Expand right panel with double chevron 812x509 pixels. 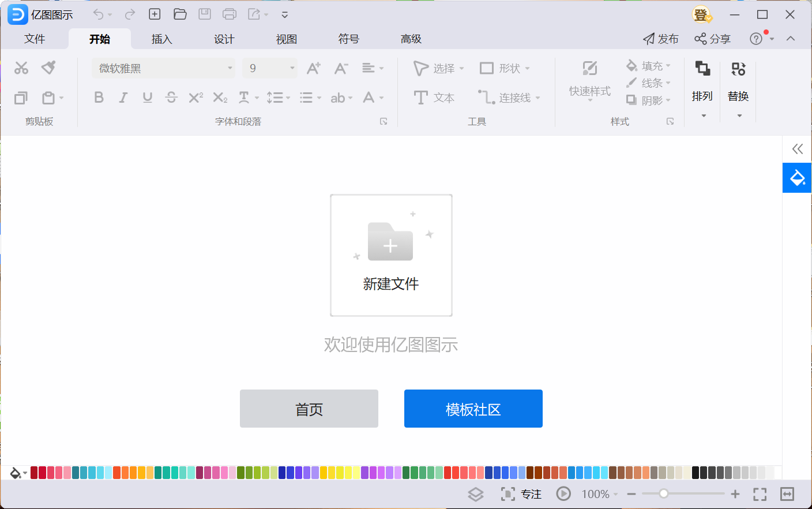798,149
